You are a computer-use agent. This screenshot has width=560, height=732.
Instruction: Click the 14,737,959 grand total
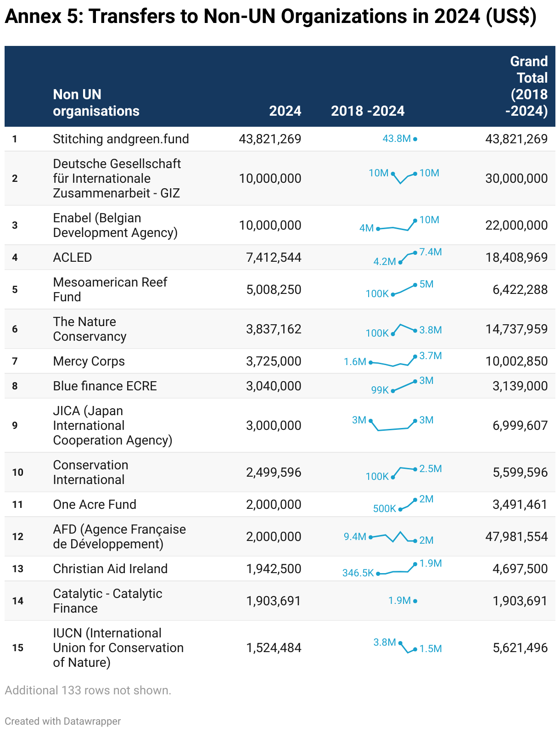pyautogui.click(x=516, y=329)
